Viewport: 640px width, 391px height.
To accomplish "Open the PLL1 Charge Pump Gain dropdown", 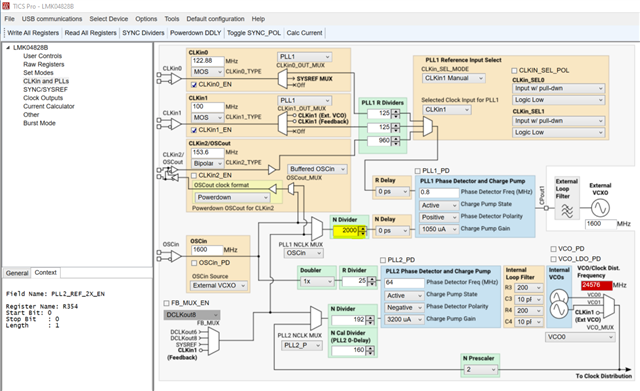I will click(x=439, y=229).
